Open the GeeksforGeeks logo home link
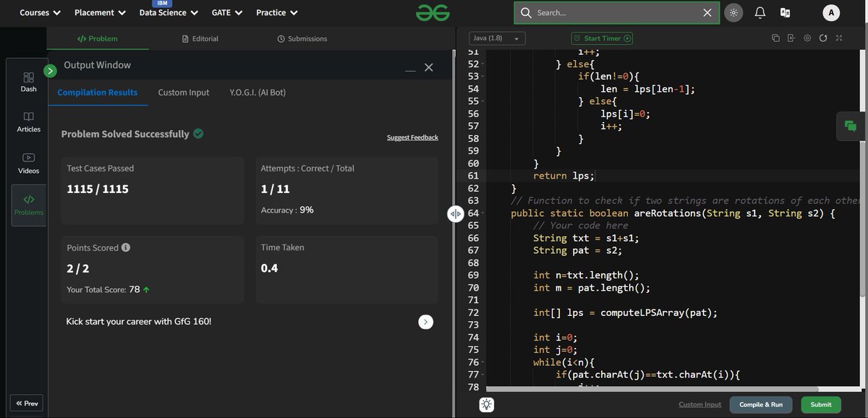Image resolution: width=868 pixels, height=418 pixels. coord(433,12)
